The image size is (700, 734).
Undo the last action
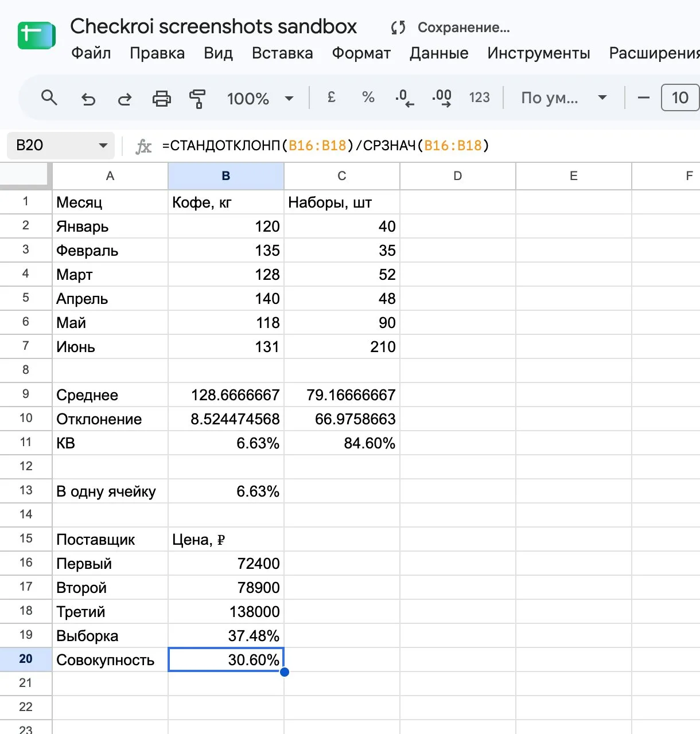pos(88,99)
